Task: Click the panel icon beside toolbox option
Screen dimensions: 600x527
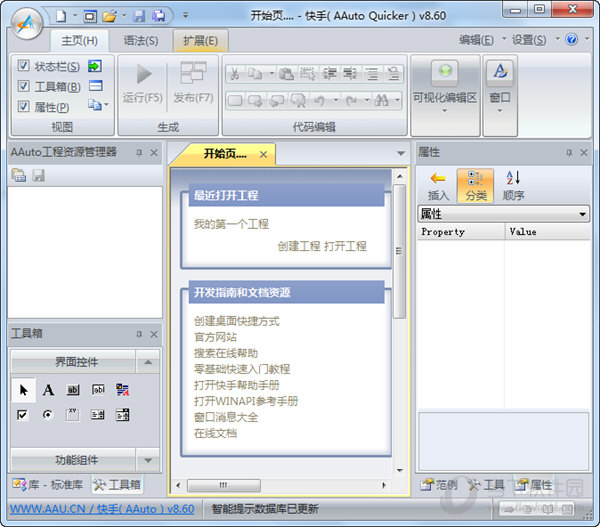Action: 95,86
